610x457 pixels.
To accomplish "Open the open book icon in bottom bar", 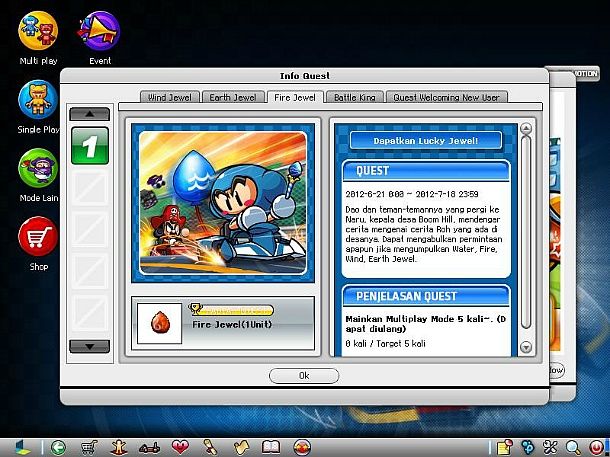I will [x=271, y=447].
